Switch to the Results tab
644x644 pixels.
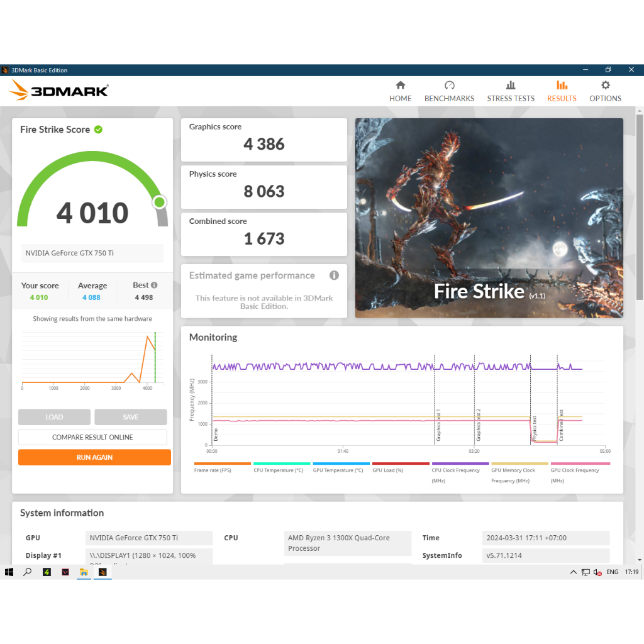[562, 91]
